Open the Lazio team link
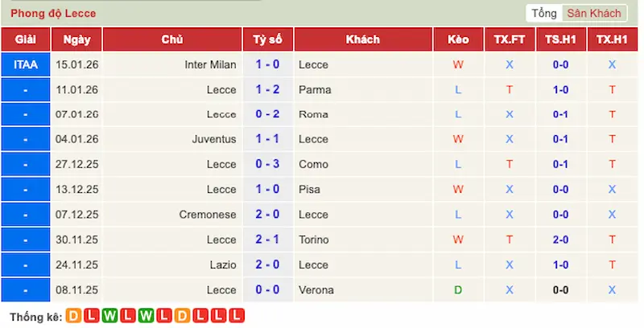The width and height of the screenshot is (644, 328). click(x=223, y=264)
